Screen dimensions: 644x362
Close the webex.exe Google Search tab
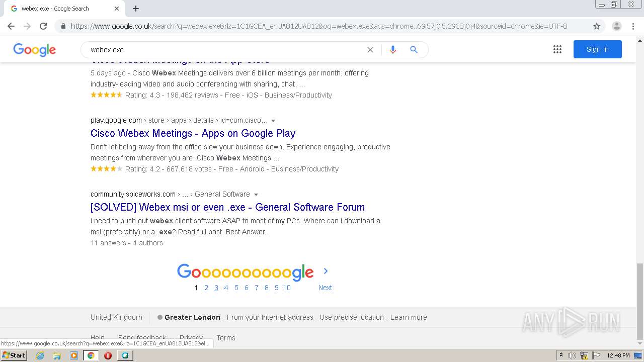pos(117,9)
